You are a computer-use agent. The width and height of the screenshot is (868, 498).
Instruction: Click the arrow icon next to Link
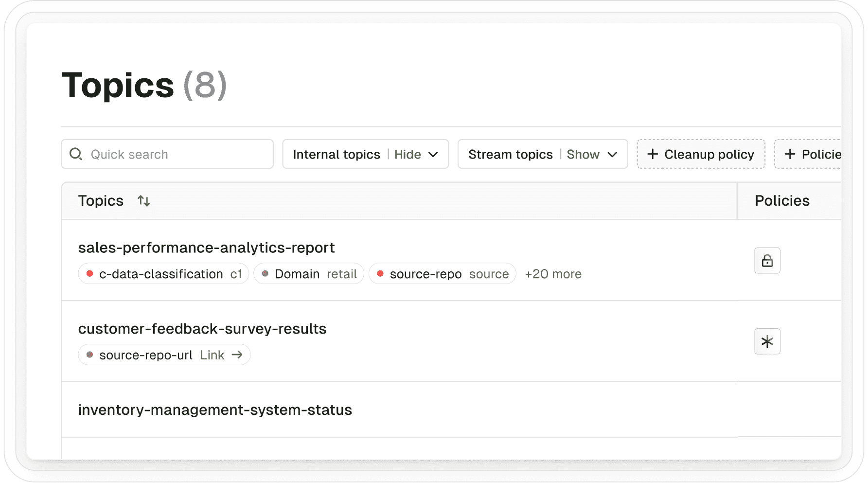tap(237, 355)
